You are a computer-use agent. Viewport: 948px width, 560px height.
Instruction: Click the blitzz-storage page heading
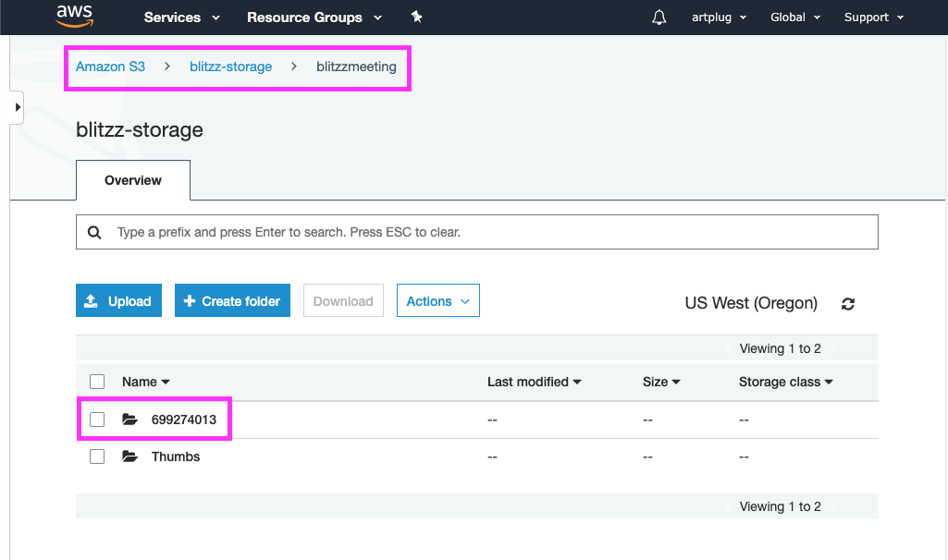pyautogui.click(x=140, y=130)
